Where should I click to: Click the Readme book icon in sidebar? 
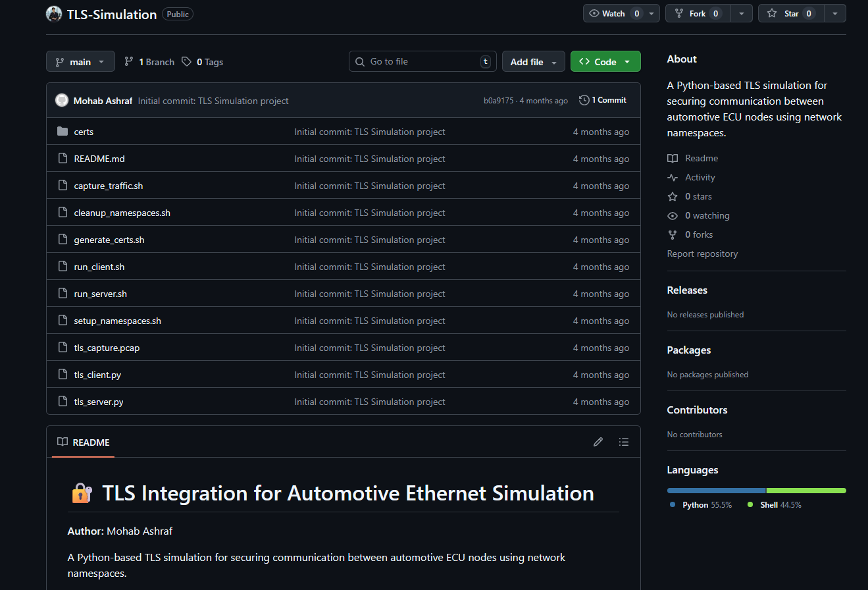[672, 158]
